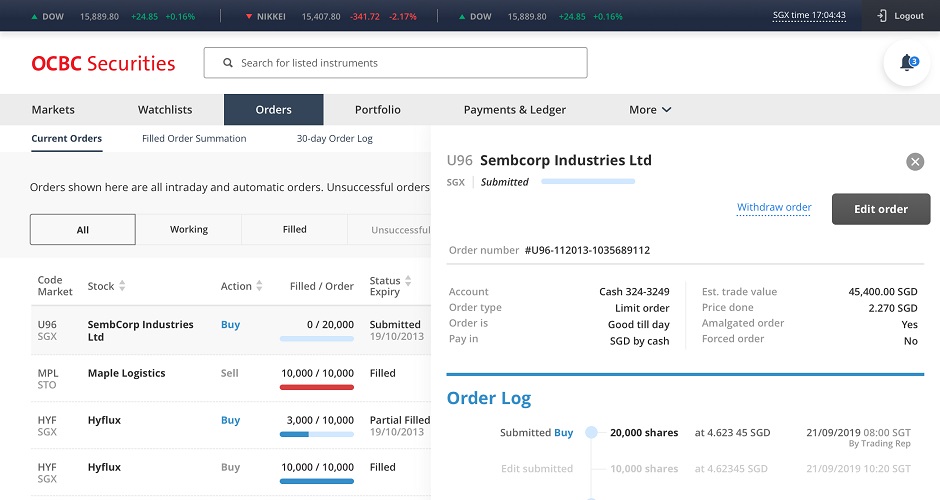Click the SGD by cash value
Viewport: 940px width, 500px height.
640,341
